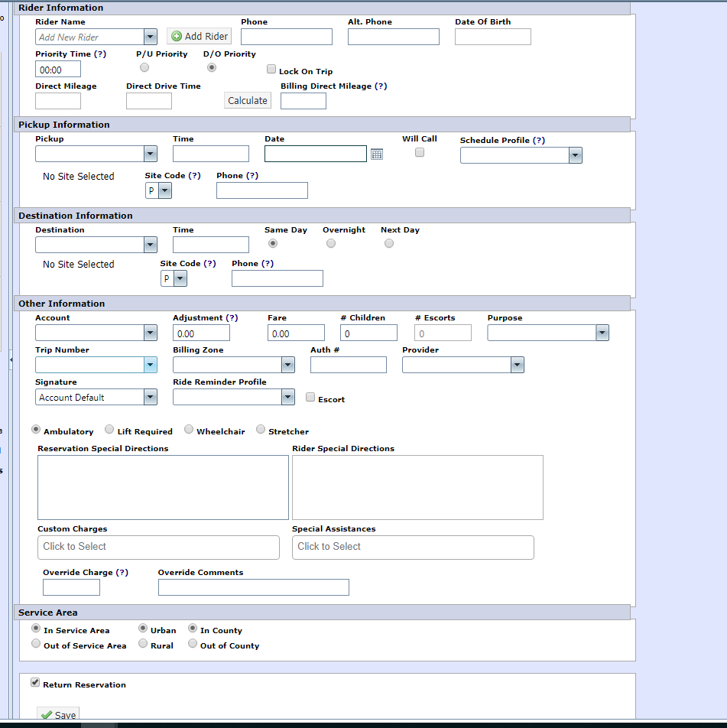Enable the Lock On Trip checkbox
This screenshot has height=728, width=727.
271,69
